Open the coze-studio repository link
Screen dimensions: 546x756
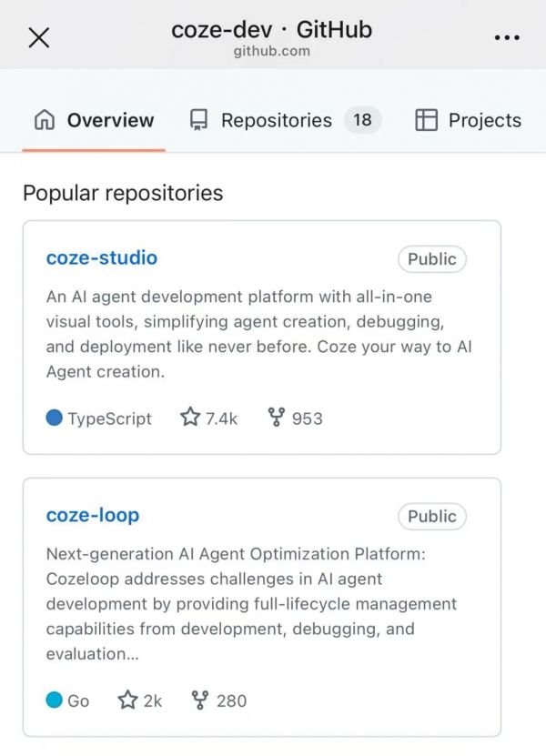point(101,257)
